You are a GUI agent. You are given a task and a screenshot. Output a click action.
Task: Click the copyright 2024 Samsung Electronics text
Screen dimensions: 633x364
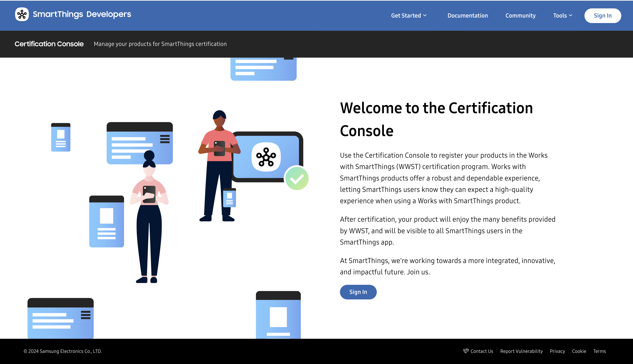click(63, 351)
